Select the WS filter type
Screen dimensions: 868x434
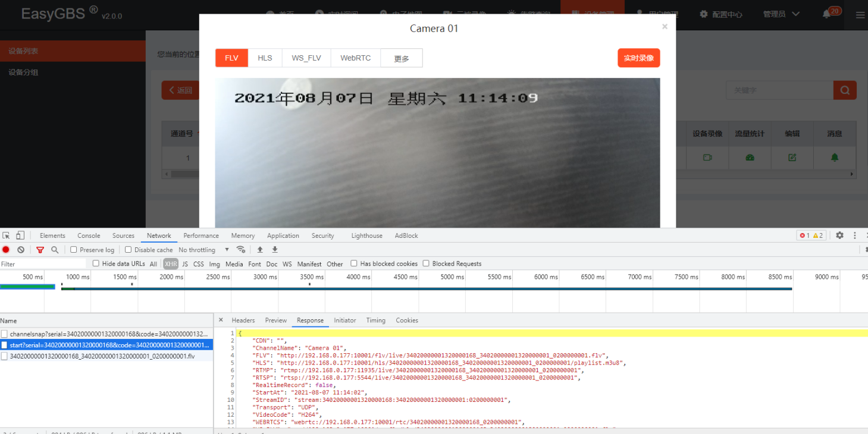287,264
